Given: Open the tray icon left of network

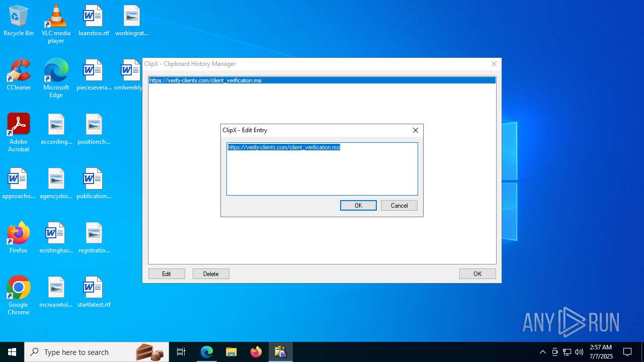Looking at the screenshot, I should [x=555, y=352].
